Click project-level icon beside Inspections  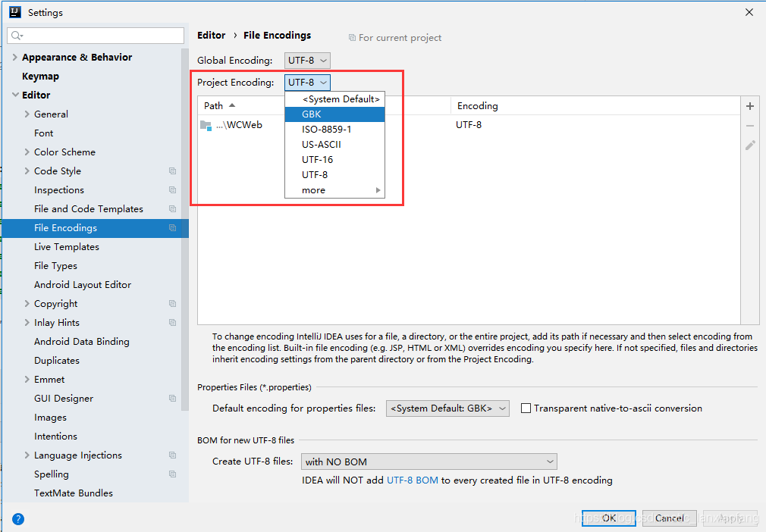[x=172, y=190]
